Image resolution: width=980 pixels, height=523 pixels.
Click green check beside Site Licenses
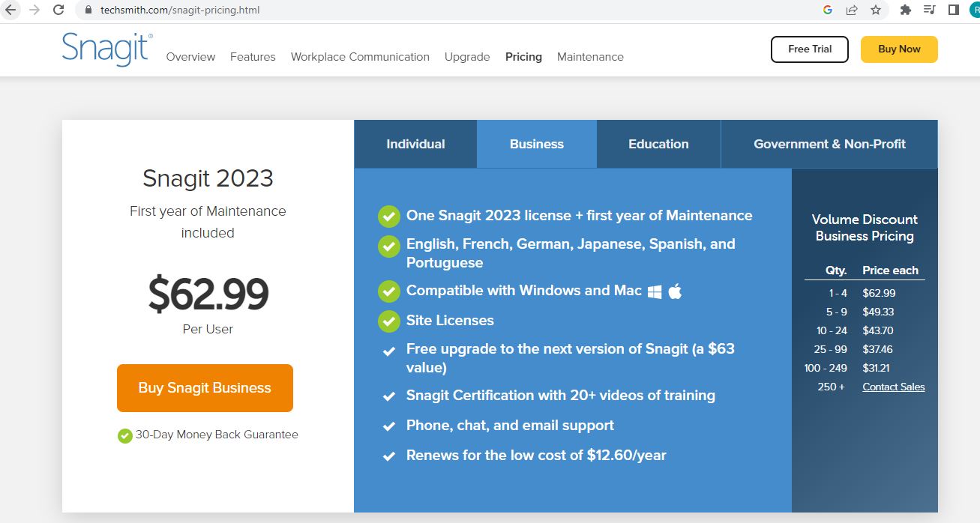point(388,321)
